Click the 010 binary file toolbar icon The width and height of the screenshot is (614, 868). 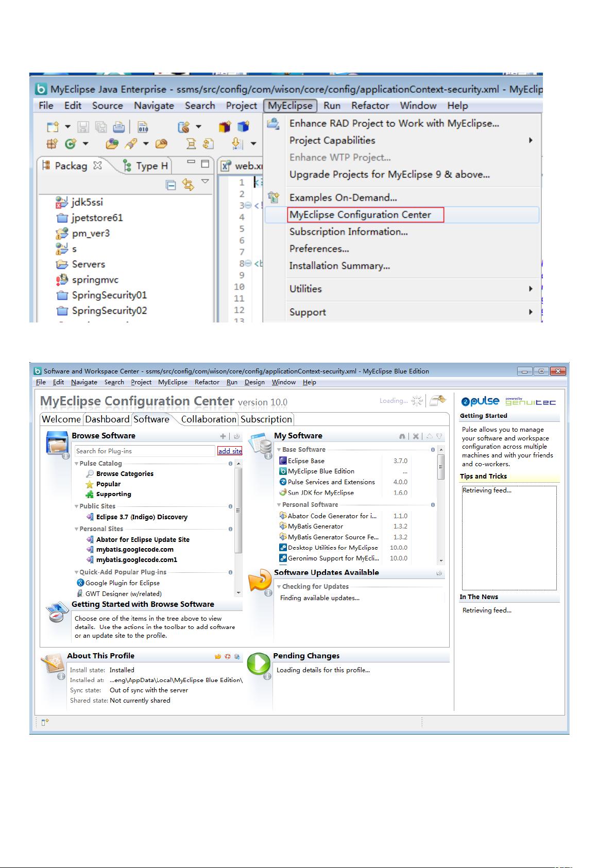tap(143, 127)
